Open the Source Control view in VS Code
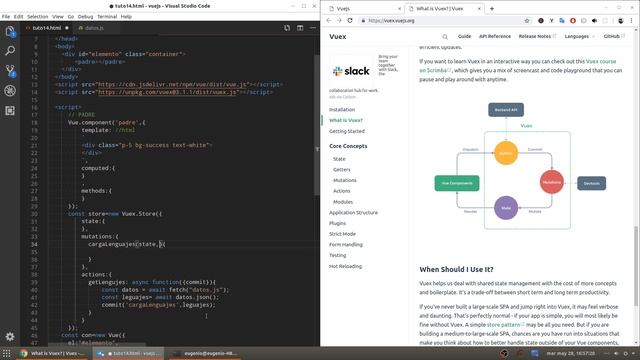 pyautogui.click(x=10, y=71)
